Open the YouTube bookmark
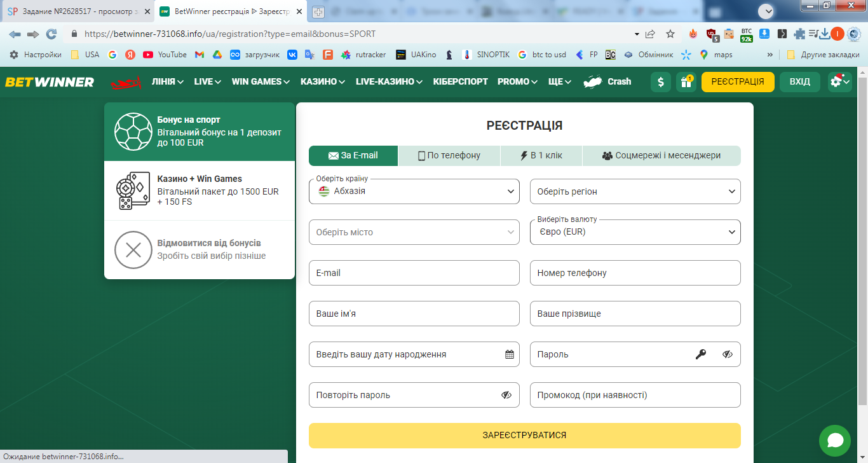This screenshot has height=463, width=868. 165,55
